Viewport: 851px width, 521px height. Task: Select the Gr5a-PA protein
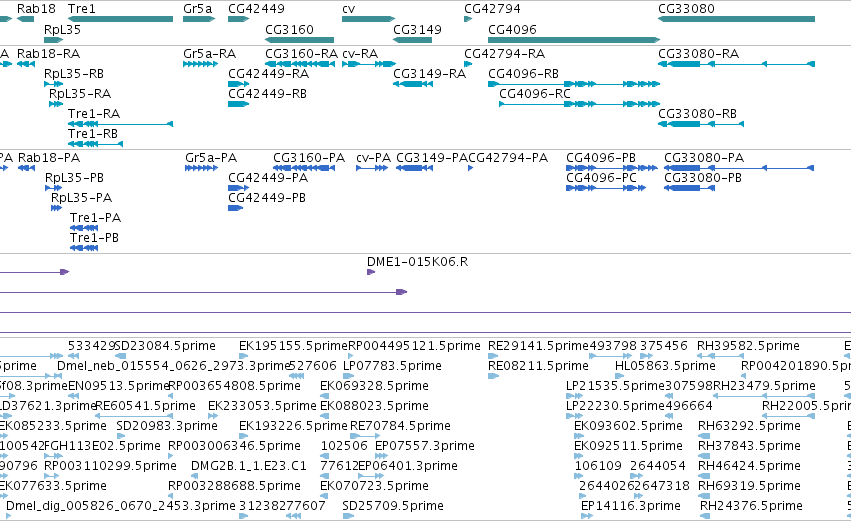(201, 168)
